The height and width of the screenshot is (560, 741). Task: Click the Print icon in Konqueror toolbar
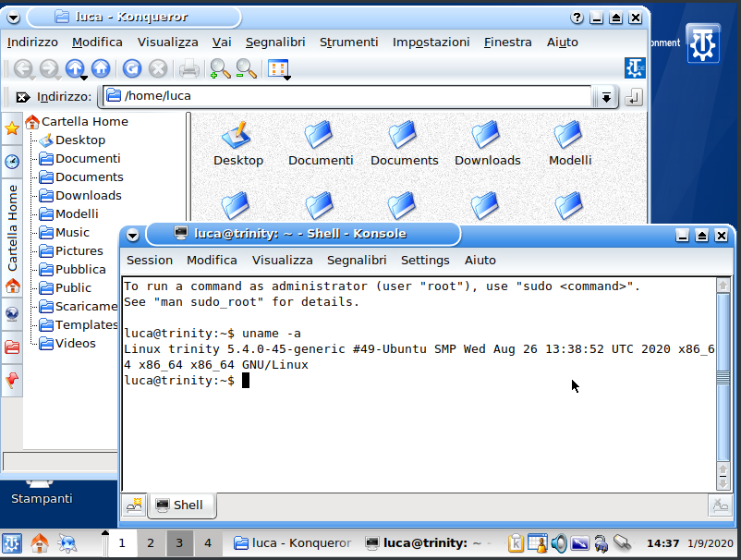pos(189,69)
